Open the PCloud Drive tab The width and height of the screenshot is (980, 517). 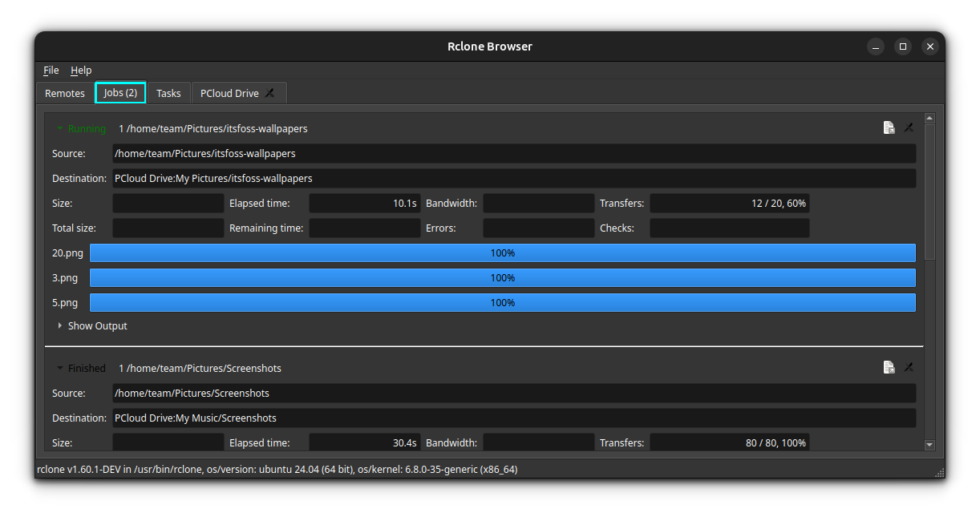pyautogui.click(x=231, y=92)
